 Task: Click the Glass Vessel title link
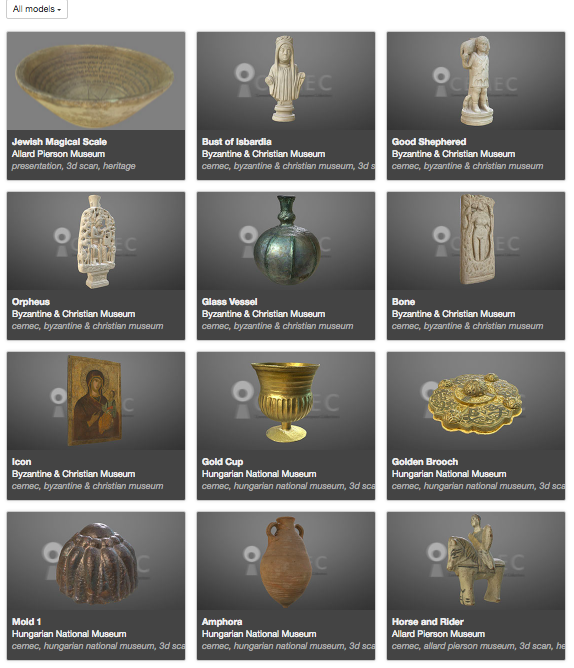click(230, 302)
